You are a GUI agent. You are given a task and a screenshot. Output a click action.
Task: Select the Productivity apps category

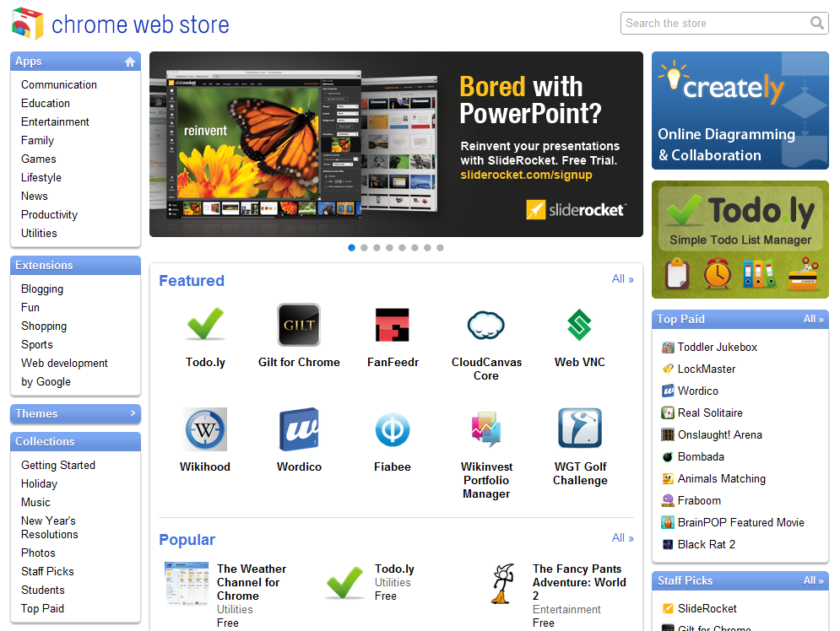pos(49,214)
